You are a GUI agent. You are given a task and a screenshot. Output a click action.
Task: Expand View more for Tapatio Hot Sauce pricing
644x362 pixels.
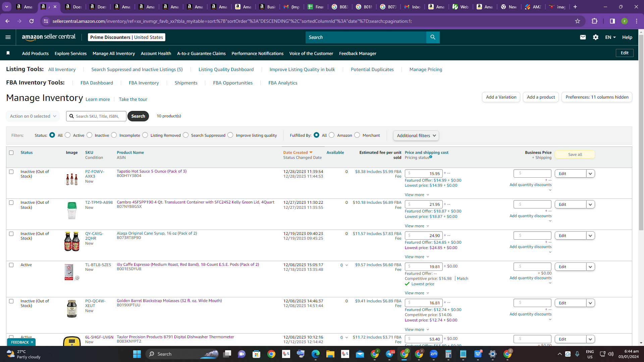417,195
